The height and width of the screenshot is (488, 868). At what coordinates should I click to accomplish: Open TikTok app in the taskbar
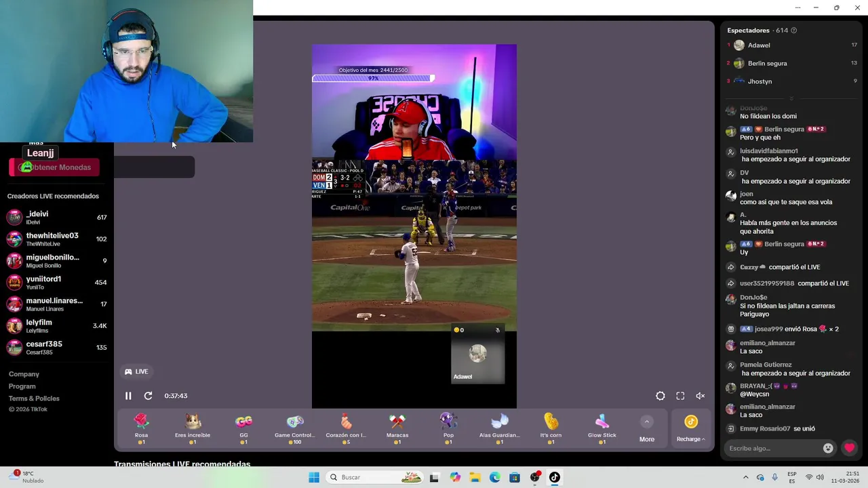[555, 477]
